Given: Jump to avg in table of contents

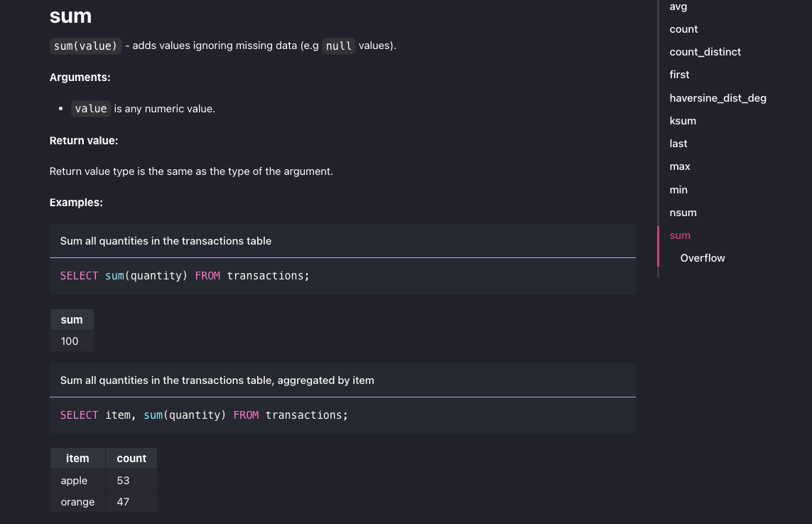Looking at the screenshot, I should click(x=678, y=6).
